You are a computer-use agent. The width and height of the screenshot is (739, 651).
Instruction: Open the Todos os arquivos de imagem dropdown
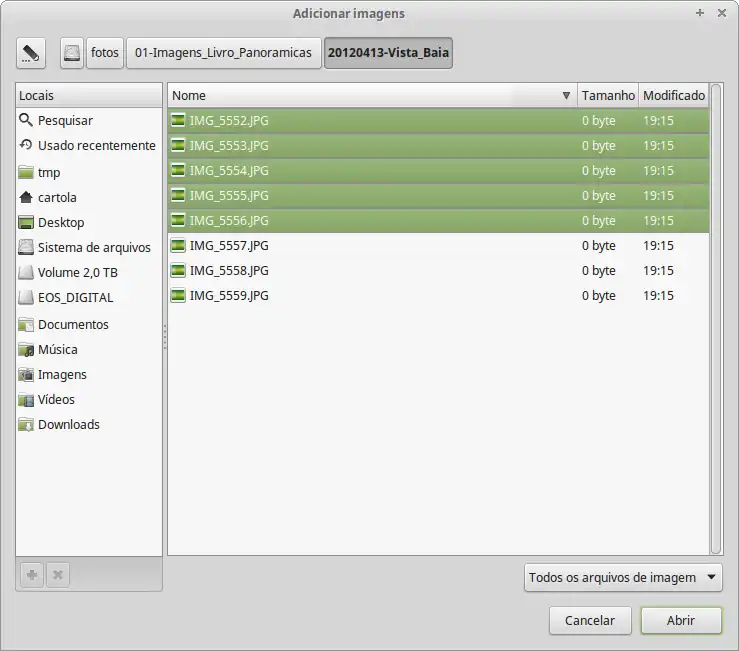point(623,577)
